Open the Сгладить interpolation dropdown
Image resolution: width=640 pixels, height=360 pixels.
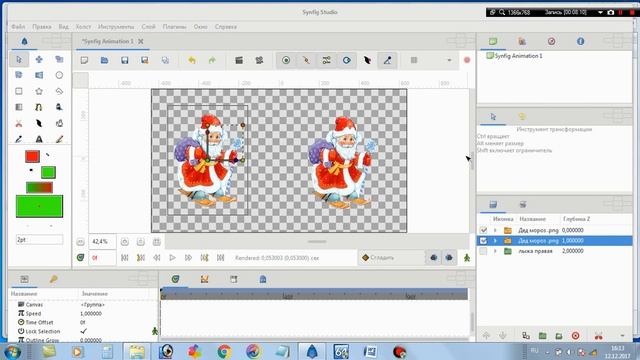pos(392,258)
